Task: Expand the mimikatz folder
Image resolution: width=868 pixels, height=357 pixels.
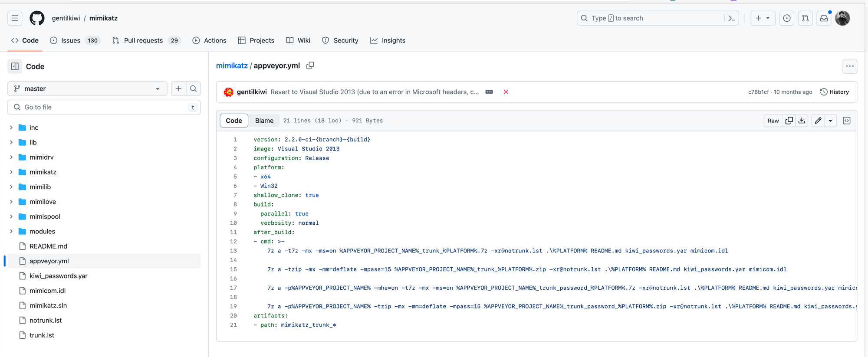Action: point(11,172)
